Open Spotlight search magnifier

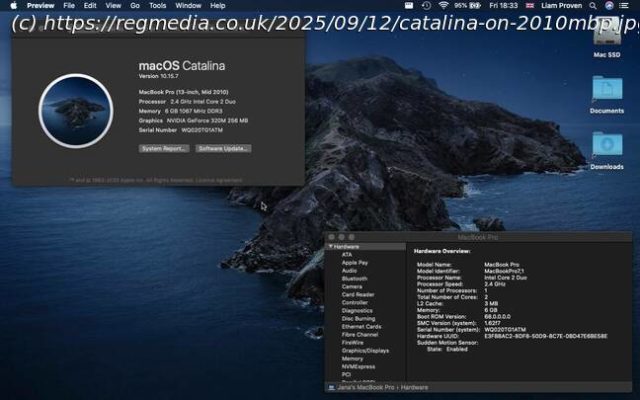coord(593,6)
